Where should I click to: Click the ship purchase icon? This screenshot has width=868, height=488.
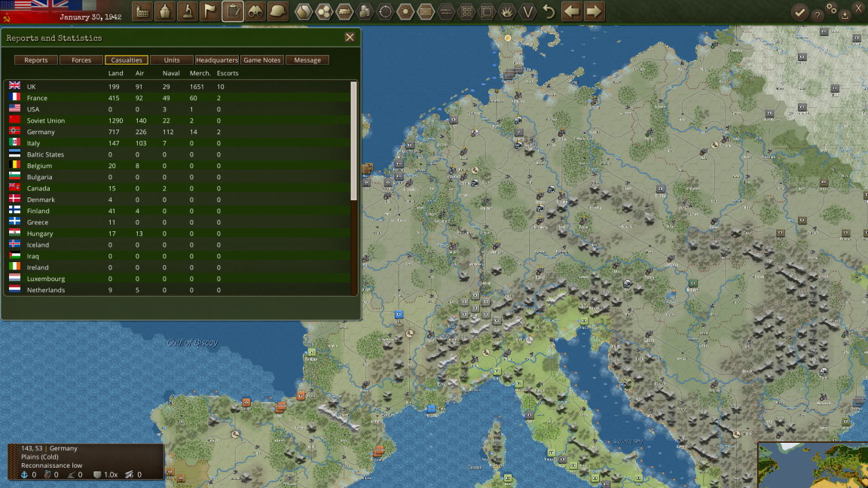pyautogui.click(x=165, y=11)
